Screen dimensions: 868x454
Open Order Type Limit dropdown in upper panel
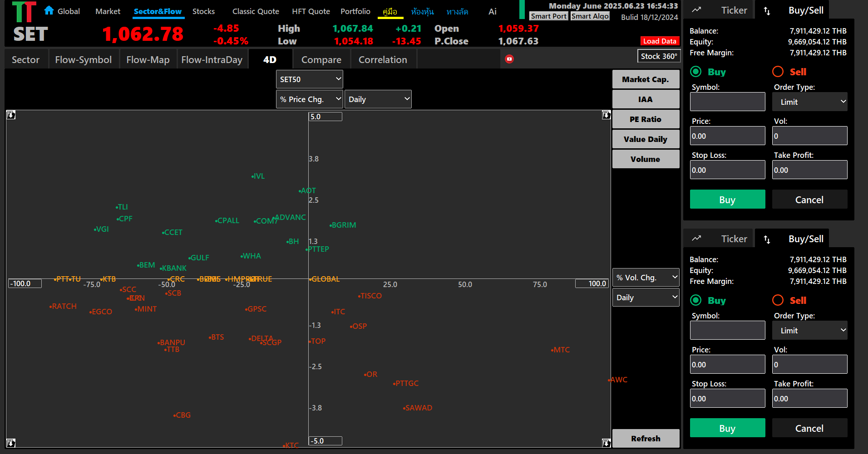810,102
